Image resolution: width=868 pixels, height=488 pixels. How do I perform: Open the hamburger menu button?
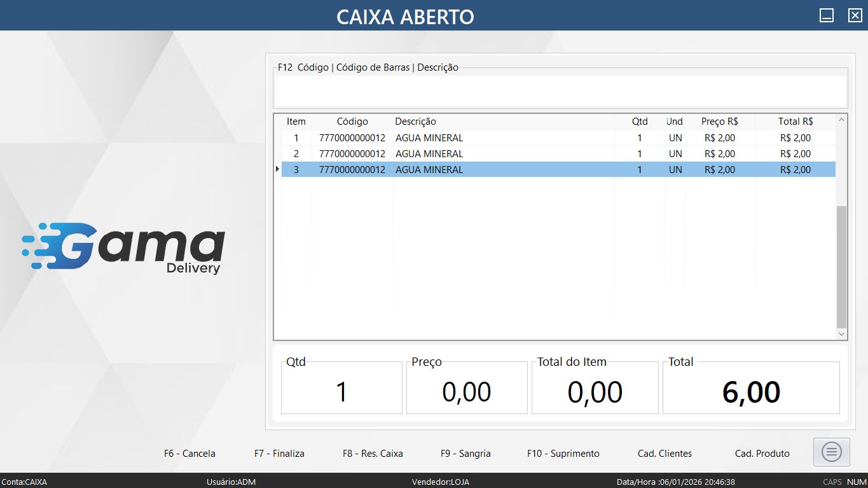click(832, 452)
